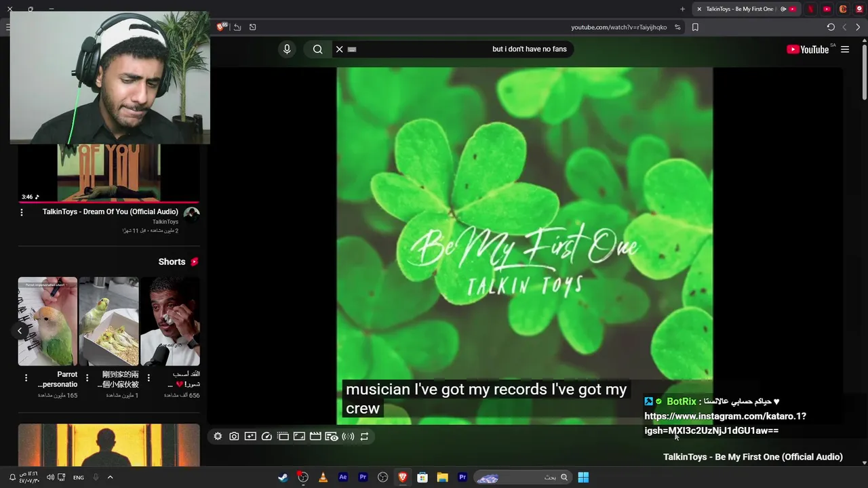Image resolution: width=868 pixels, height=488 pixels.
Task: Open the silhouette video thumbnail at bottom
Action: pos(108,445)
